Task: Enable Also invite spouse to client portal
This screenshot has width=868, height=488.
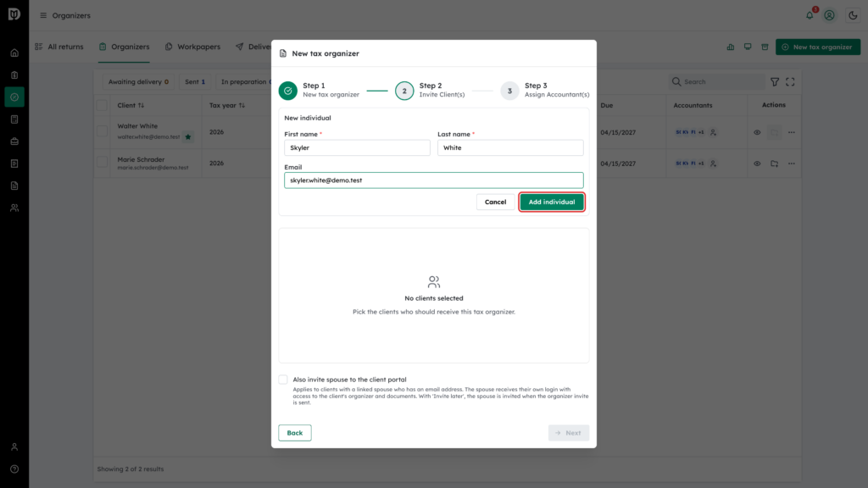Action: coord(283,380)
